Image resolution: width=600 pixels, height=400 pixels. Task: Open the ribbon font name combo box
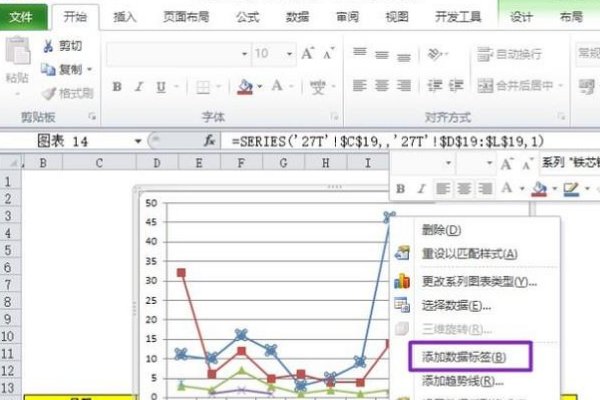coord(178,54)
